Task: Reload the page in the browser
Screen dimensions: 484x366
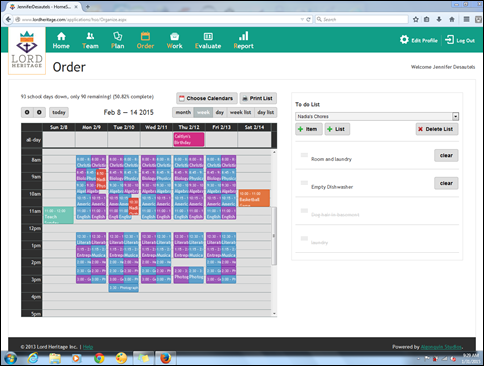Action: click(x=308, y=19)
